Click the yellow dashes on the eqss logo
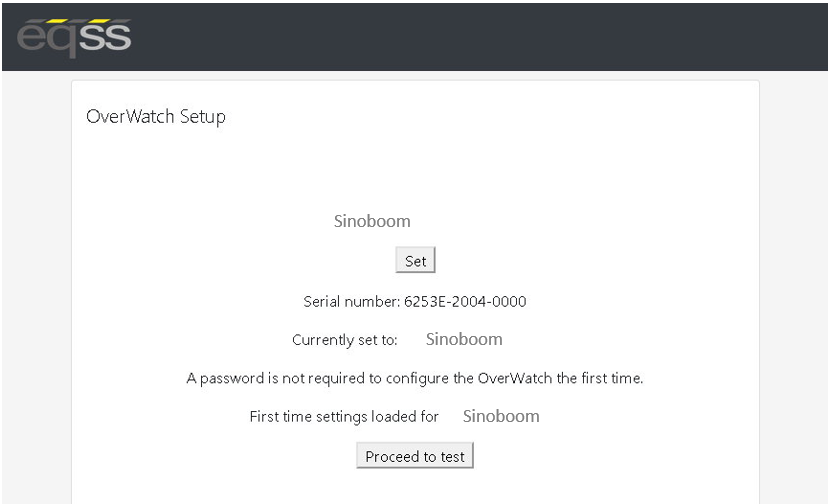This screenshot has height=504, width=831. [x=75, y=21]
